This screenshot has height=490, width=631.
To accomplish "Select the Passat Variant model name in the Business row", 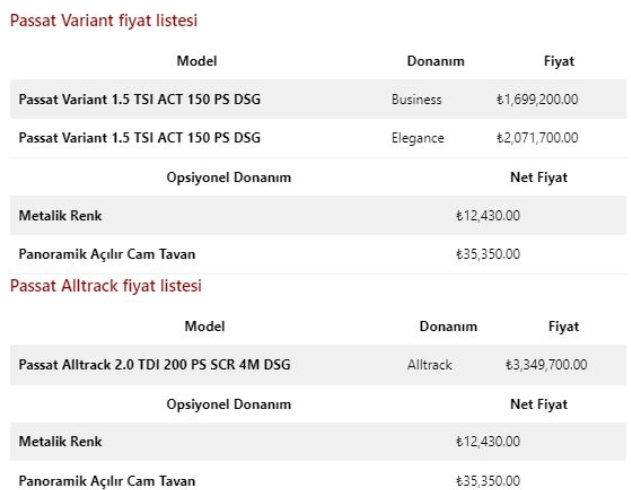I will point(140,99).
